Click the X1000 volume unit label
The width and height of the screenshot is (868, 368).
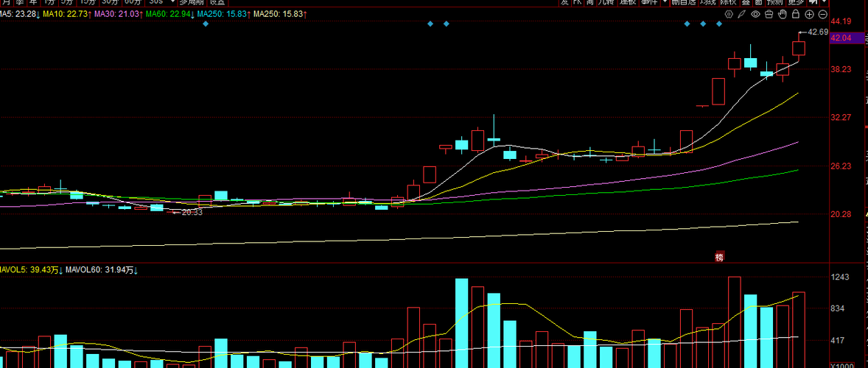[842, 366]
